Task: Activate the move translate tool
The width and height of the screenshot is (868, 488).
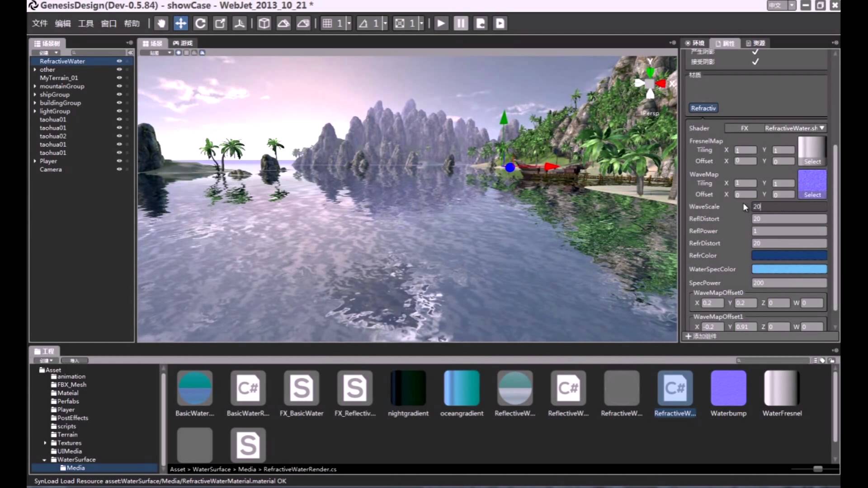Action: (x=180, y=23)
